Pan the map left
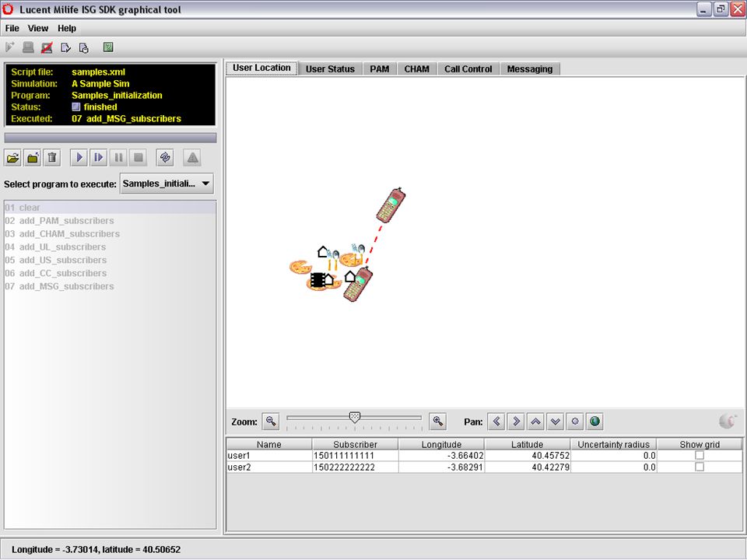This screenshot has width=747, height=560. [x=496, y=422]
